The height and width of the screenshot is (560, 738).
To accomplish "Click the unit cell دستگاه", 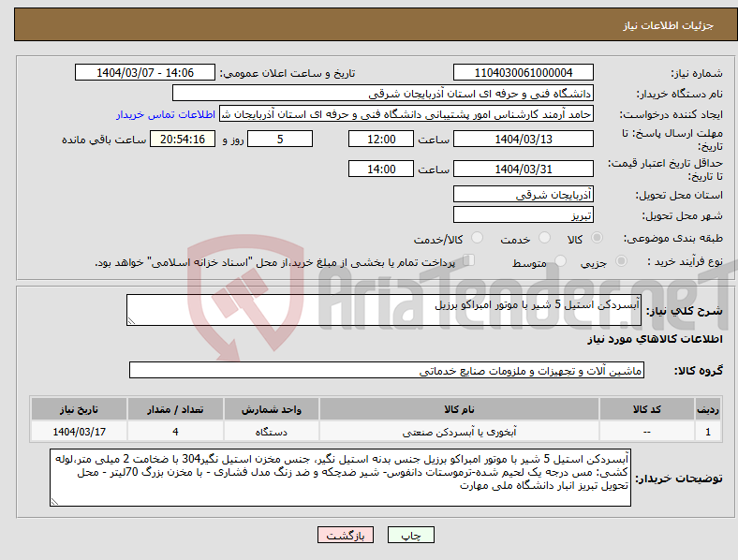I will pyautogui.click(x=272, y=432).
